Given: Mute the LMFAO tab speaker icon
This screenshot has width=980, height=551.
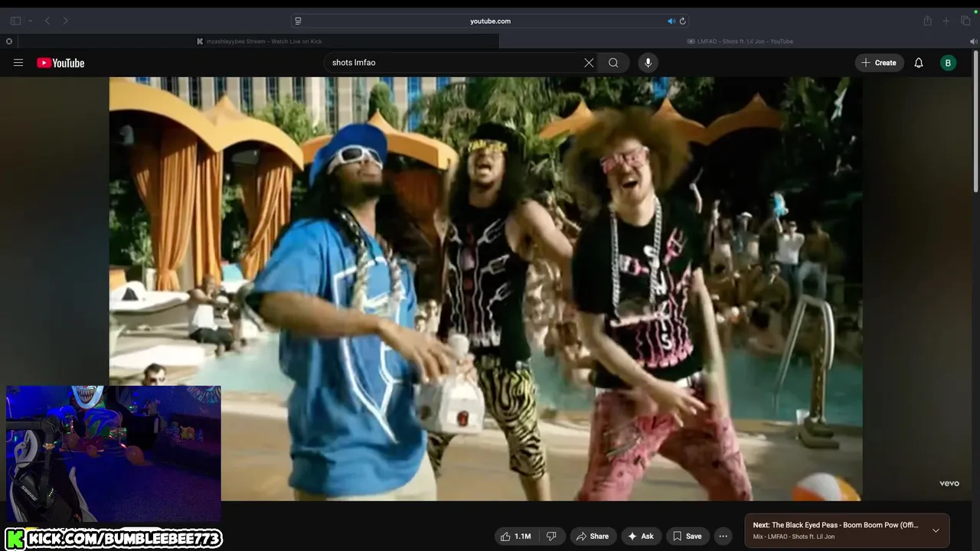Looking at the screenshot, I should 973,41.
